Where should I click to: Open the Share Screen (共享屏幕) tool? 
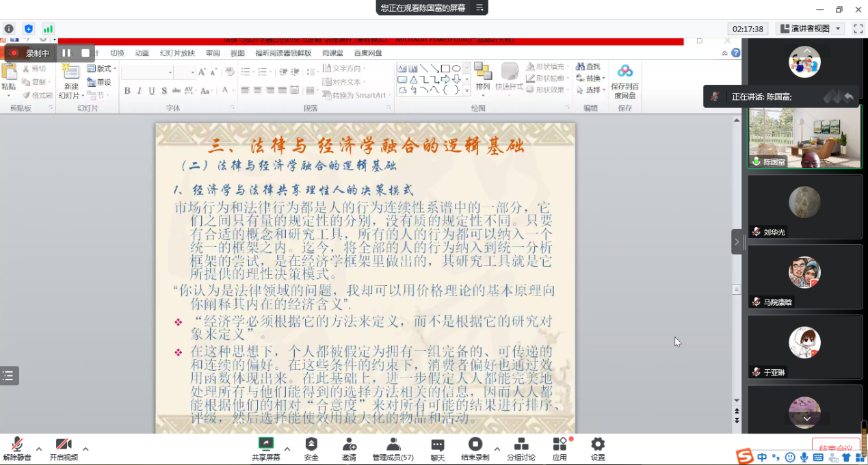(265, 448)
